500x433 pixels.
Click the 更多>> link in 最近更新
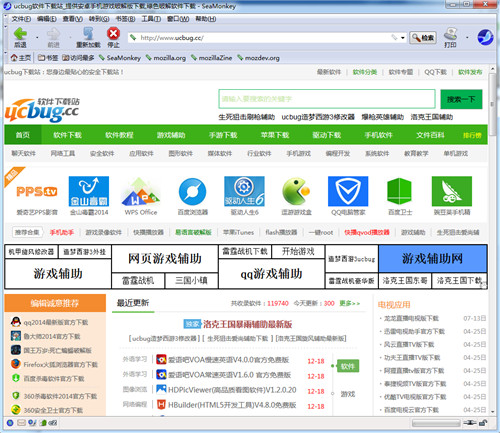pyautogui.click(x=350, y=303)
